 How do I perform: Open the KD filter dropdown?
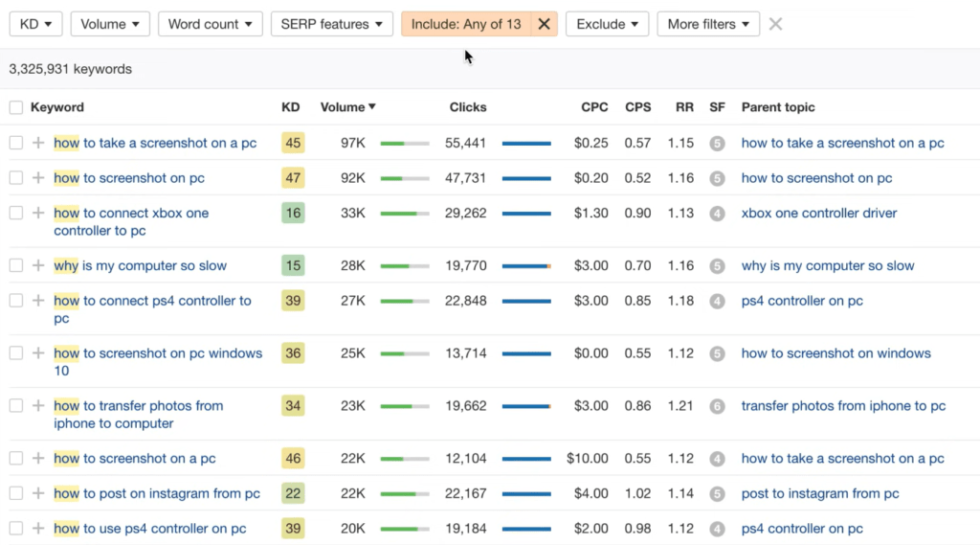point(35,24)
